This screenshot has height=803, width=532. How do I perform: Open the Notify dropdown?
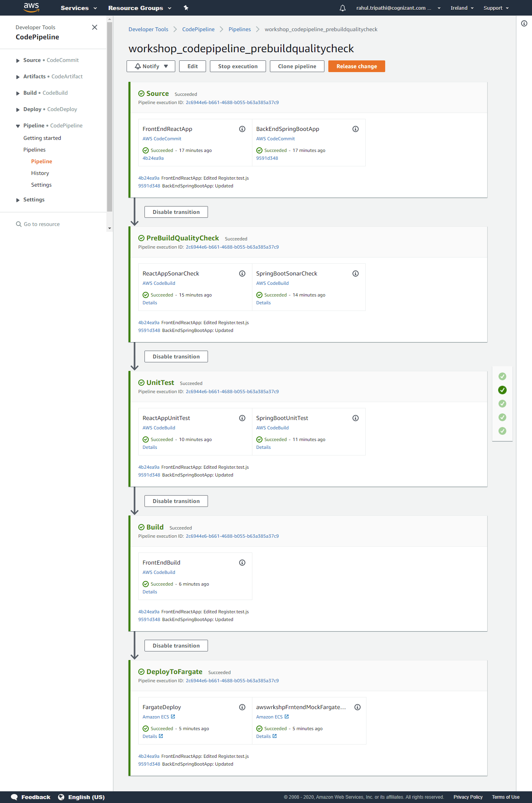[x=151, y=66]
